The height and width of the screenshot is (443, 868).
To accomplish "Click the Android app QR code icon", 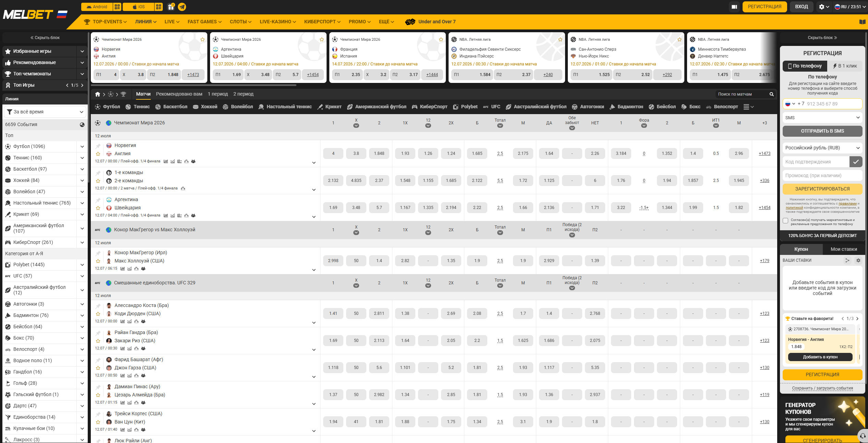I will [x=117, y=7].
